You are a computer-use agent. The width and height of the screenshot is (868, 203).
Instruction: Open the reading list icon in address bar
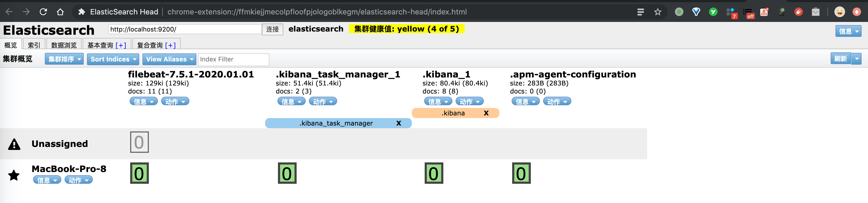[x=640, y=12]
